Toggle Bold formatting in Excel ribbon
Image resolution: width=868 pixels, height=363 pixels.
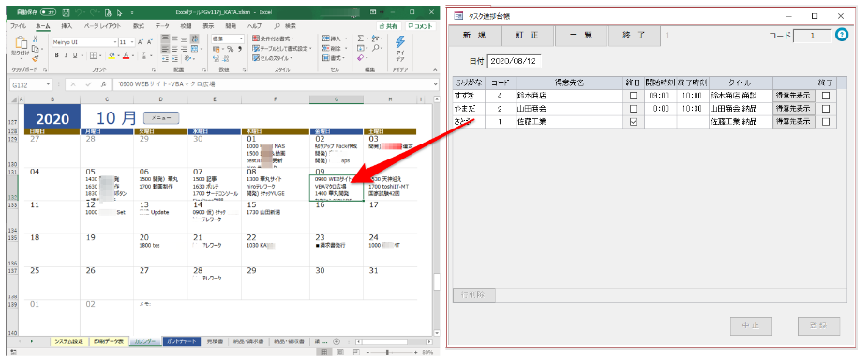[x=56, y=55]
